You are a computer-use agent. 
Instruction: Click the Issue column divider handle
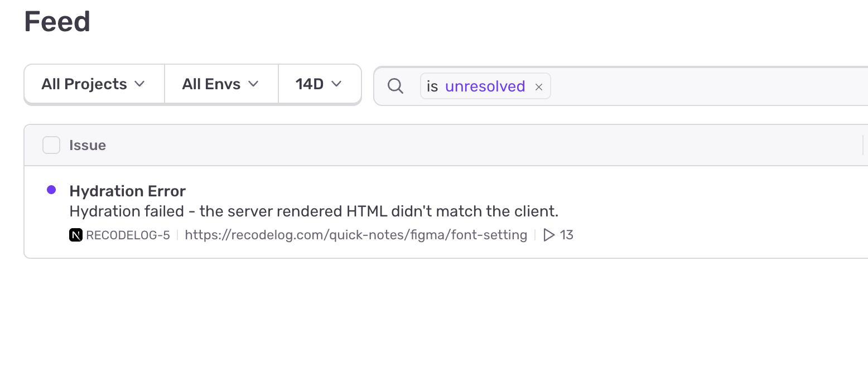tap(862, 145)
